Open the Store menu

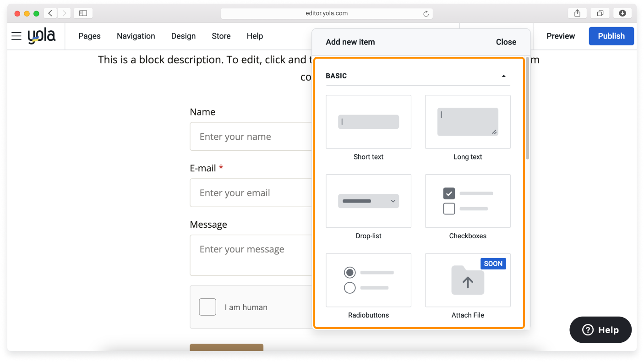[221, 36]
